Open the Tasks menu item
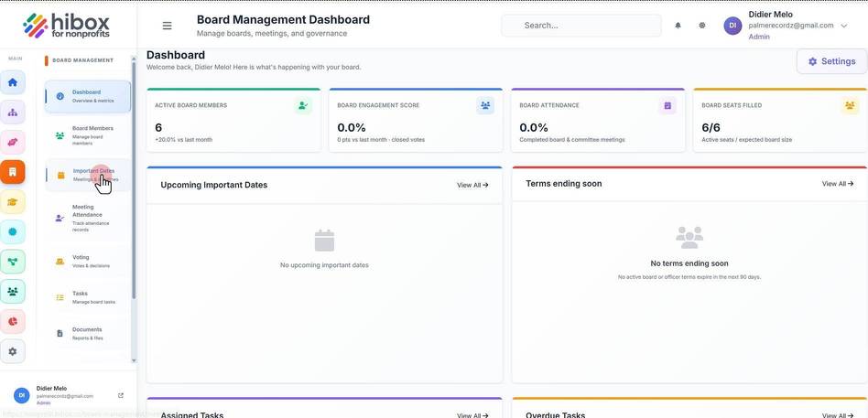The image size is (868, 418). pos(88,297)
